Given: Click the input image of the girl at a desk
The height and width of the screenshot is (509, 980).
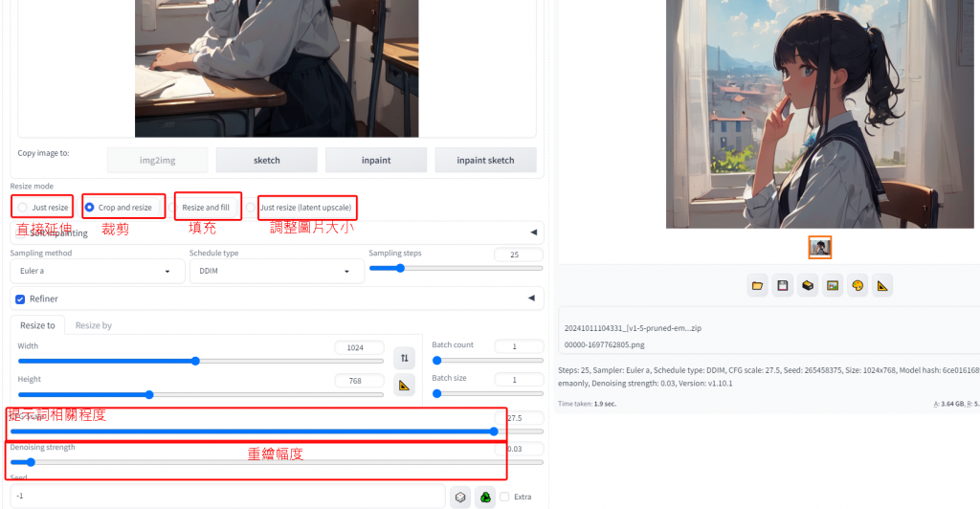Looking at the screenshot, I should click(277, 68).
